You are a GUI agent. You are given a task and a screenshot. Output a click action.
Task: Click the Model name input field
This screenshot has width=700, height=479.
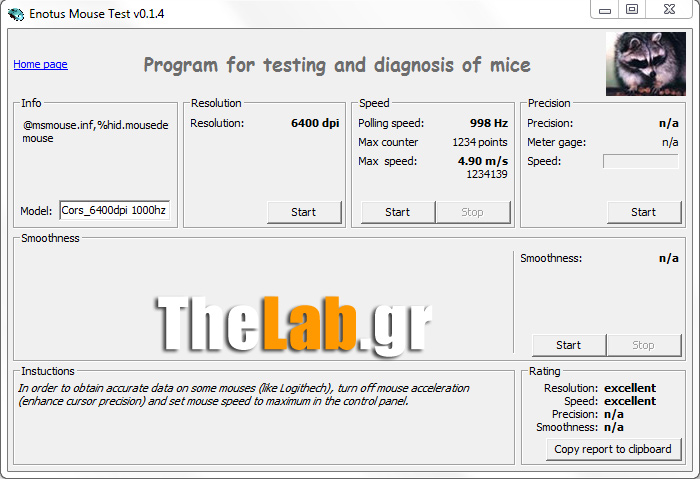pyautogui.click(x=114, y=211)
